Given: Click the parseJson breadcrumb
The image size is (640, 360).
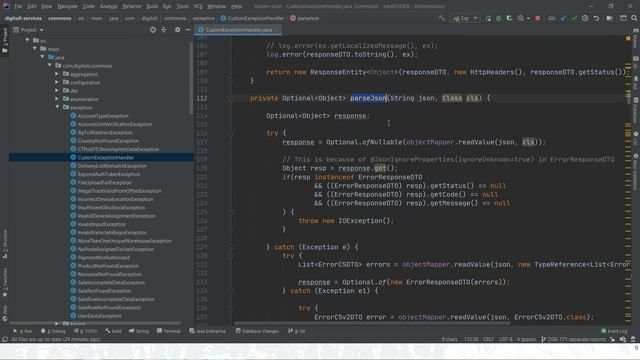Looking at the screenshot, I should pyautogui.click(x=304, y=18).
